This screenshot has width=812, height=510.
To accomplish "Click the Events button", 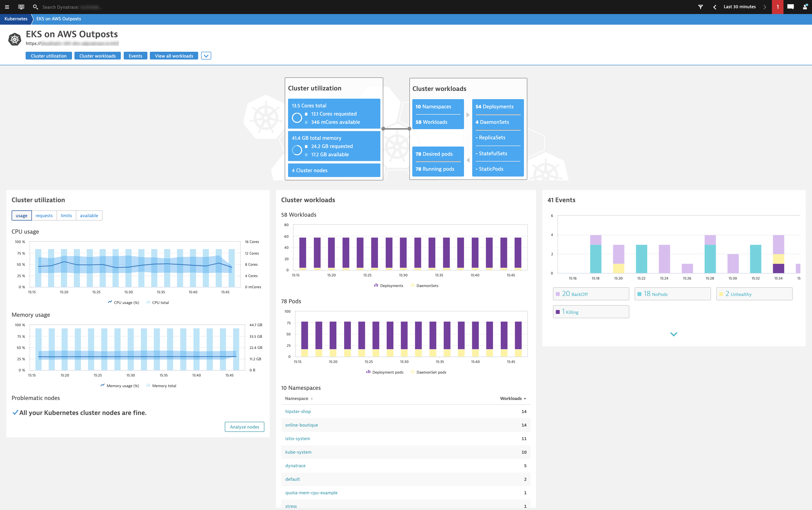I will pyautogui.click(x=135, y=56).
